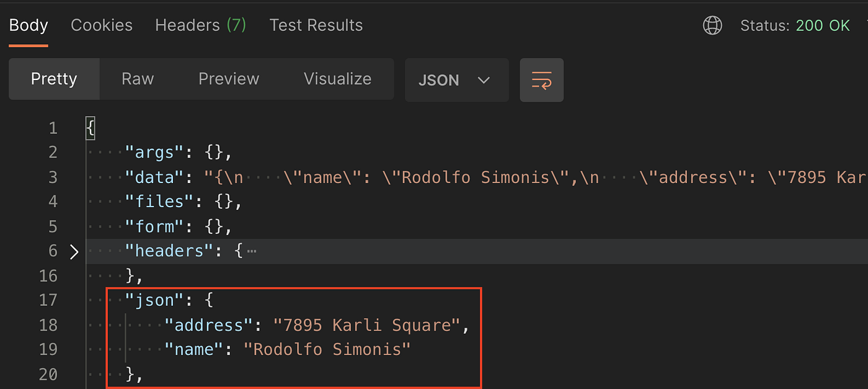Click the globe network icon
This screenshot has width=868, height=389.
712,25
